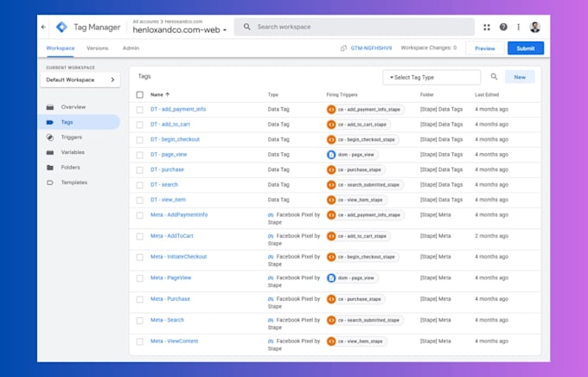The image size is (588, 377).
Task: Click the Folder column header
Action: pos(427,95)
